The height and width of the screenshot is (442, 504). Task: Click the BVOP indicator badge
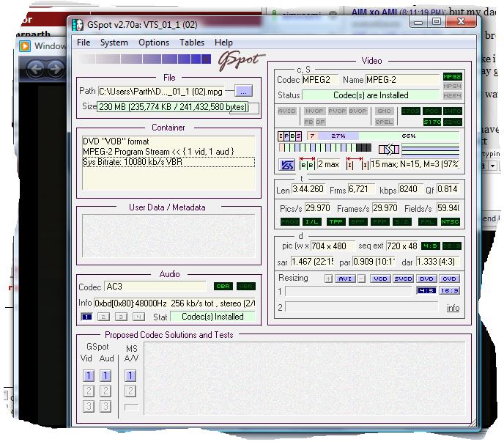357,111
